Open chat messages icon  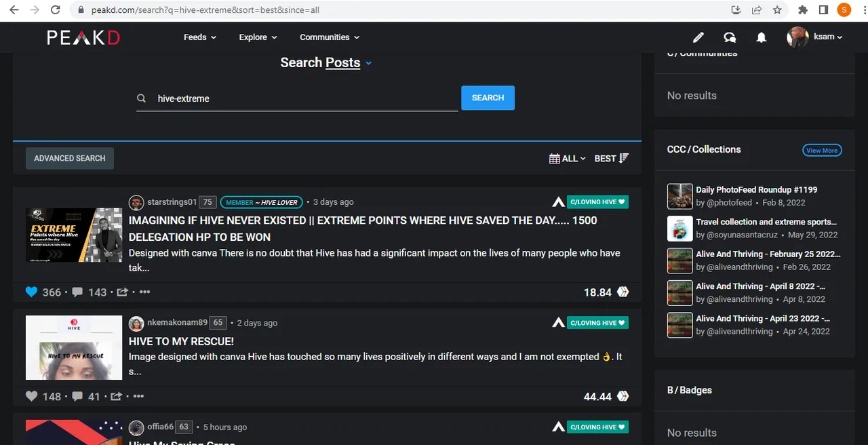[730, 37]
